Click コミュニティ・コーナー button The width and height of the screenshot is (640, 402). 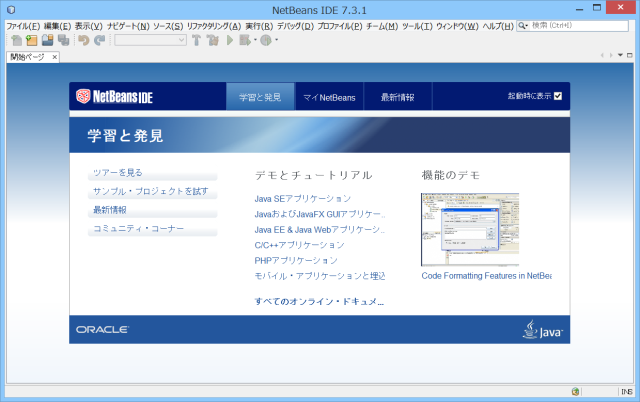coord(152,229)
